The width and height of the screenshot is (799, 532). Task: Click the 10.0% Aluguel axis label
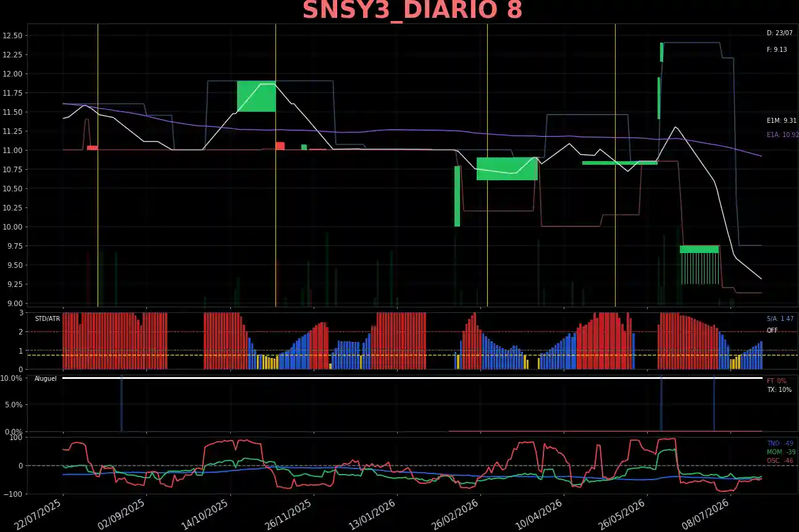point(12,378)
